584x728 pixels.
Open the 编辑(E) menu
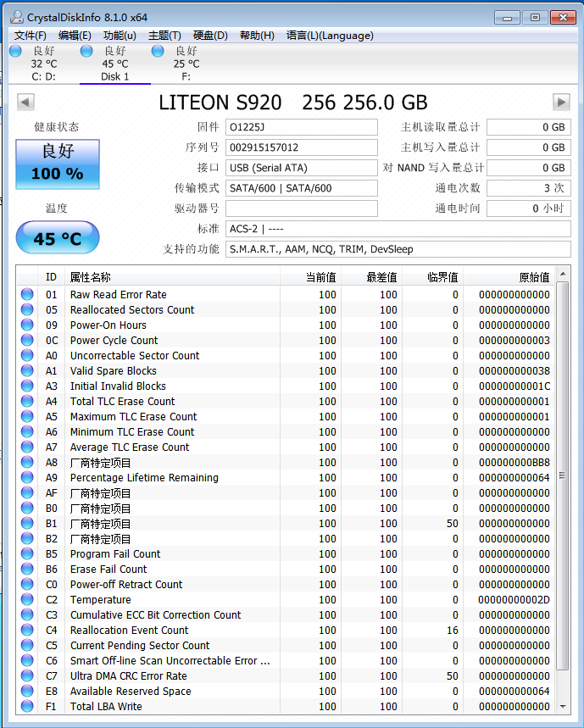(x=75, y=36)
